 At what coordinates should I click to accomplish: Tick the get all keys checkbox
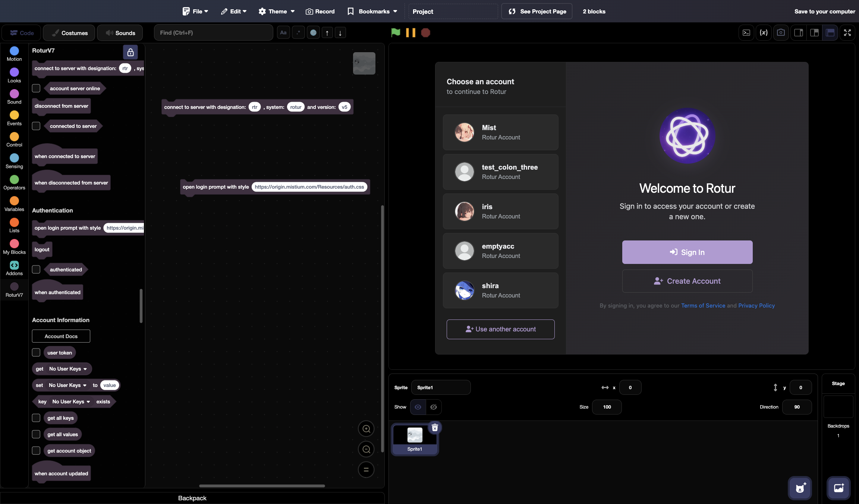[x=36, y=418]
